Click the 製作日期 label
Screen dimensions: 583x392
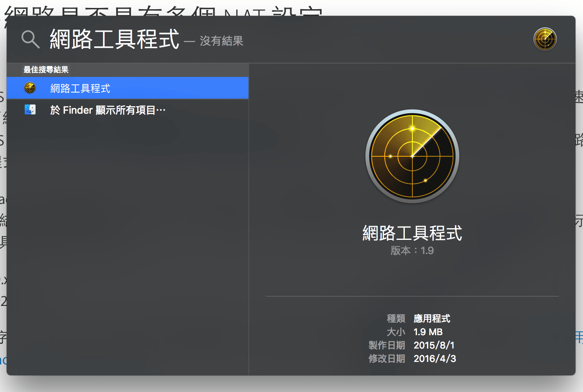(387, 345)
